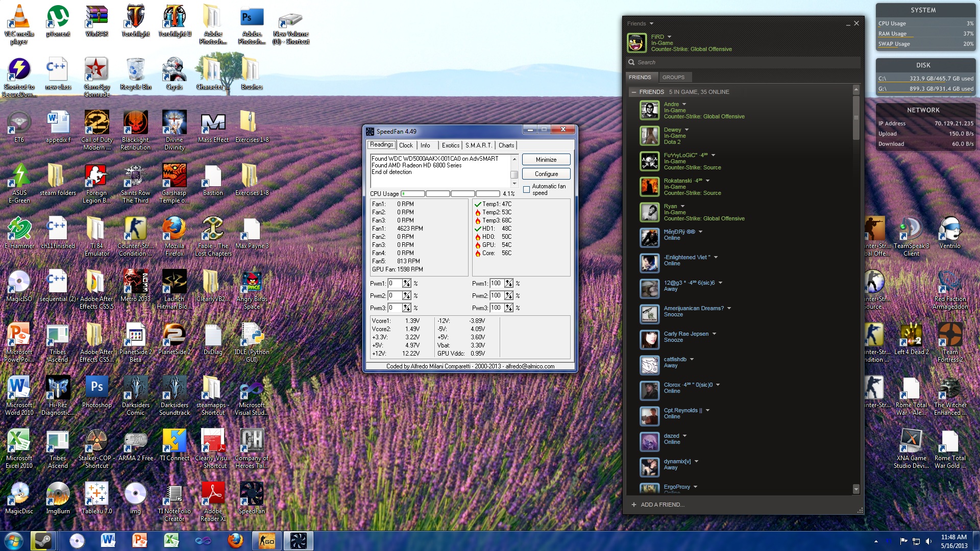Launch the VLC media player desktop icon

19,24
